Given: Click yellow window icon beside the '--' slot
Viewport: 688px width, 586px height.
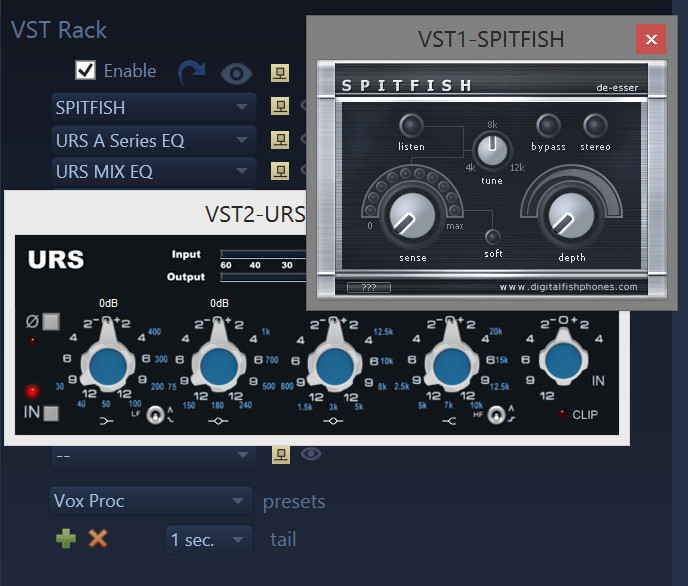Looking at the screenshot, I should [x=281, y=454].
